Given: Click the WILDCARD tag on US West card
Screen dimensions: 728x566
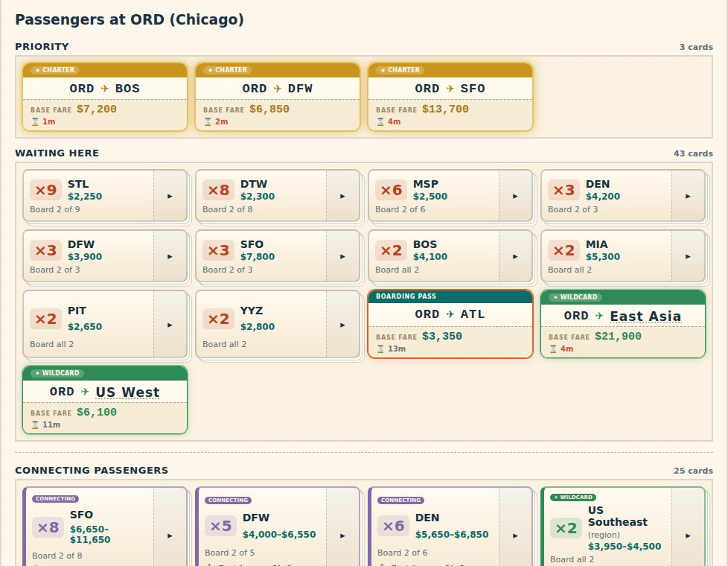Looking at the screenshot, I should [57, 372].
